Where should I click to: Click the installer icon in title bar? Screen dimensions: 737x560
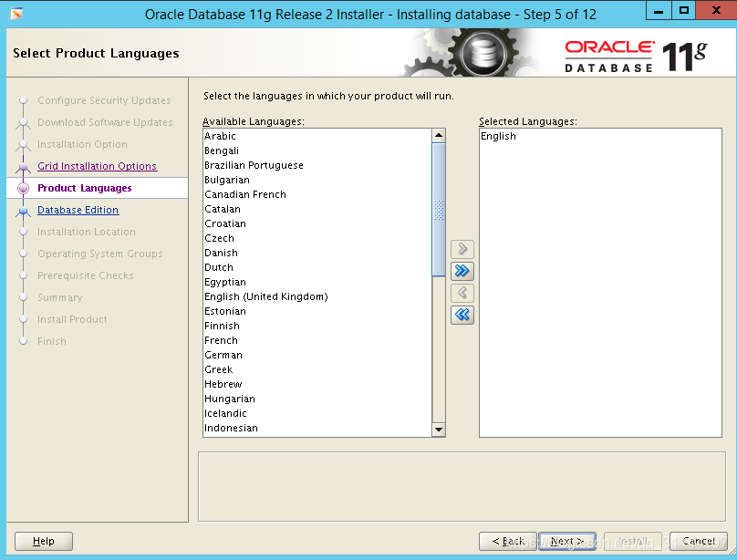click(16, 14)
